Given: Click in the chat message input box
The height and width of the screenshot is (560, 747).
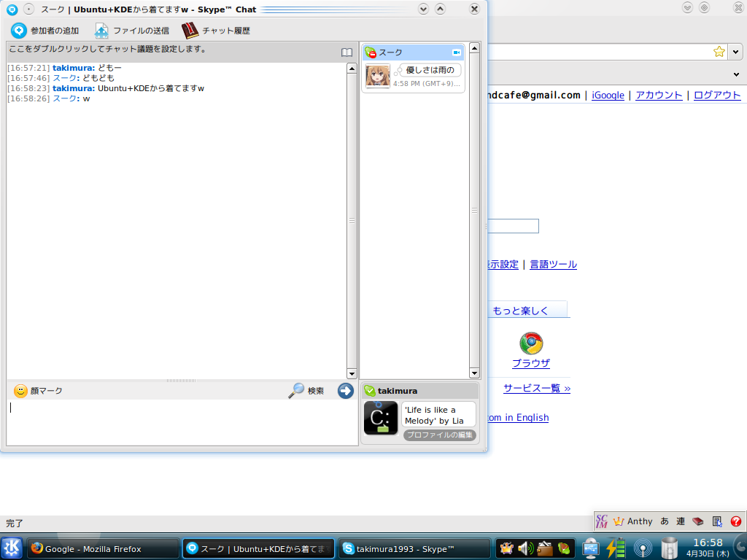Looking at the screenshot, I should [x=182, y=422].
